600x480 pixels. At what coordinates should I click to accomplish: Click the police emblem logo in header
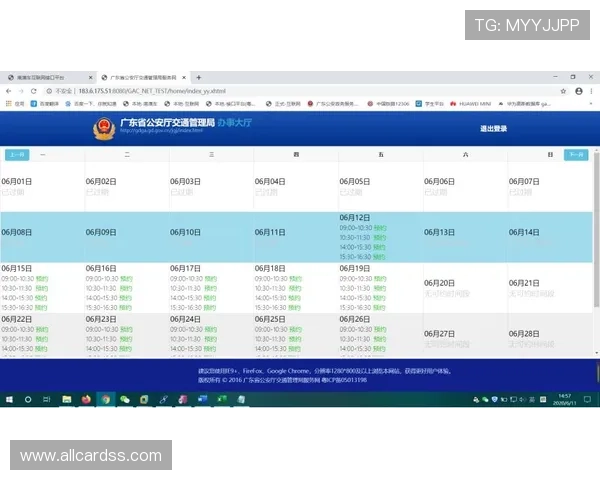(x=104, y=129)
